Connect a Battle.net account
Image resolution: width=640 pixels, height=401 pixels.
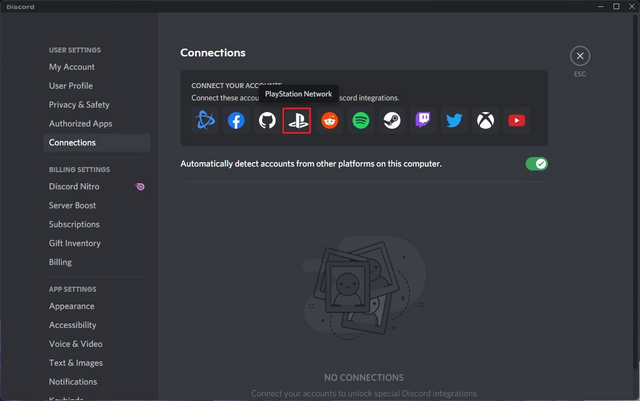click(205, 120)
